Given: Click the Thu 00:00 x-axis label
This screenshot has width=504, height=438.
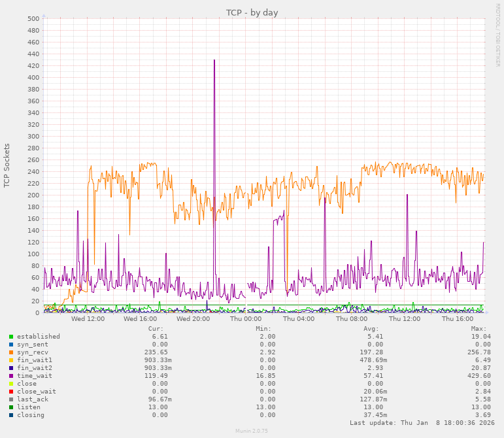Looking at the screenshot, I should click(x=246, y=319).
